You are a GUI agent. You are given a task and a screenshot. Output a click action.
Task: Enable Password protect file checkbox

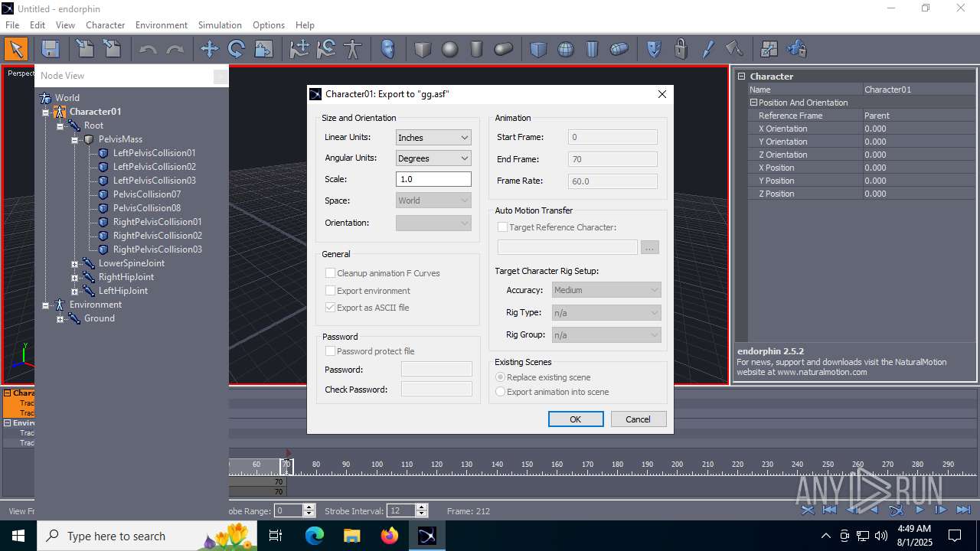(330, 351)
